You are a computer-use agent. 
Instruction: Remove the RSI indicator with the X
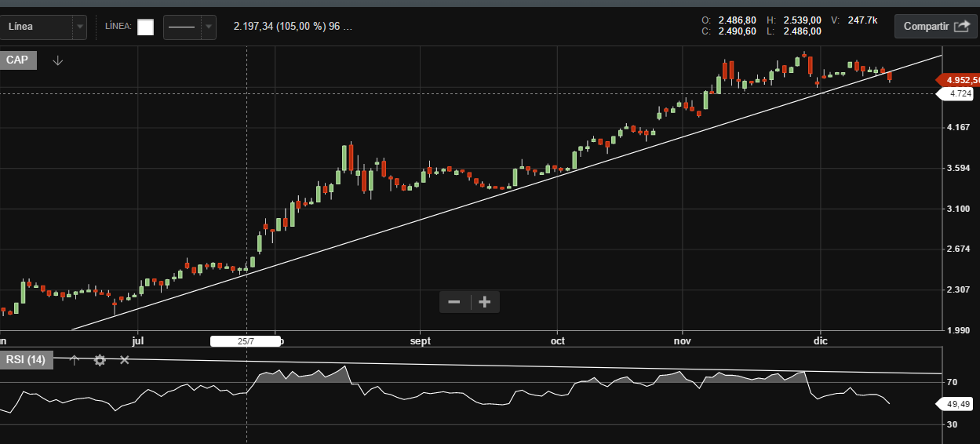[x=124, y=360]
